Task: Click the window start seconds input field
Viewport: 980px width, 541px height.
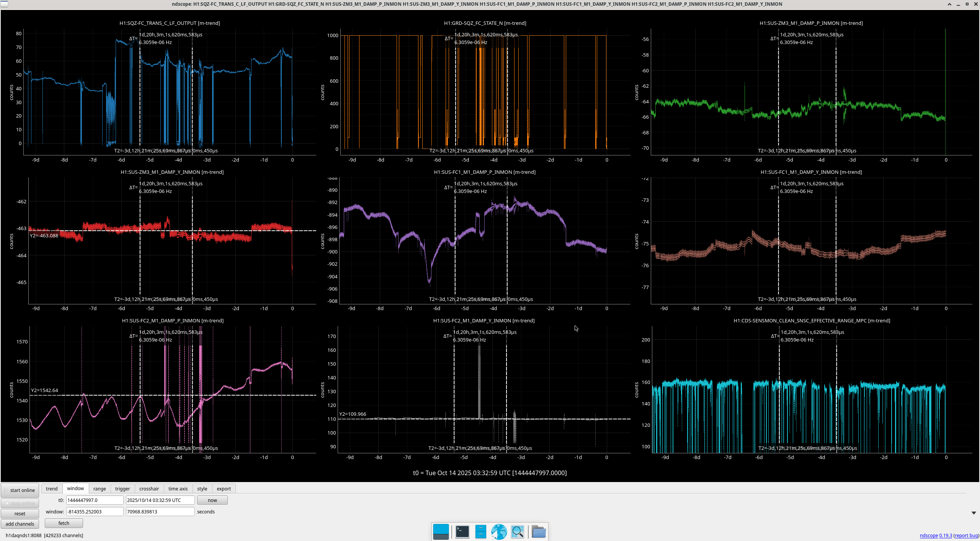Action: 95,512
